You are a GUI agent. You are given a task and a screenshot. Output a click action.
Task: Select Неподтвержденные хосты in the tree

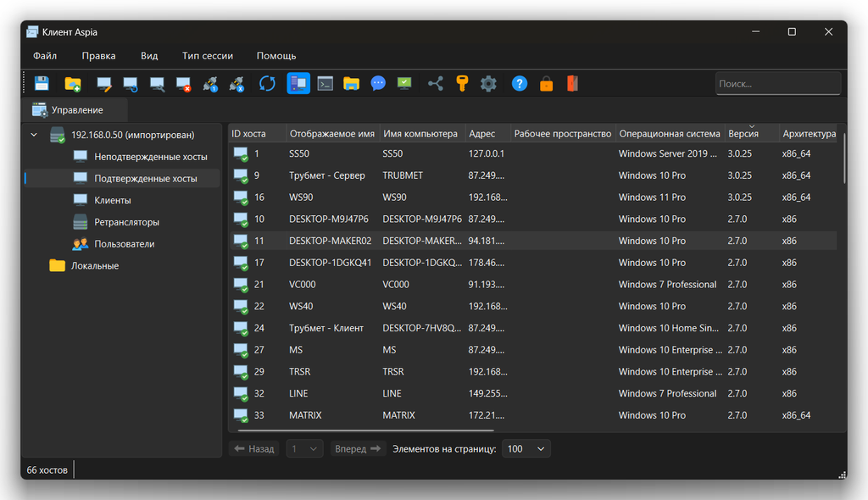pos(151,157)
